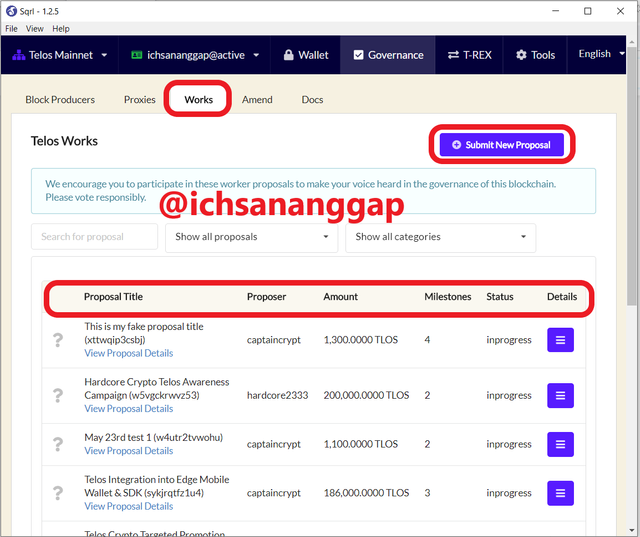Open the T-REX section
Screen dimensions: 640x537
tap(469, 55)
